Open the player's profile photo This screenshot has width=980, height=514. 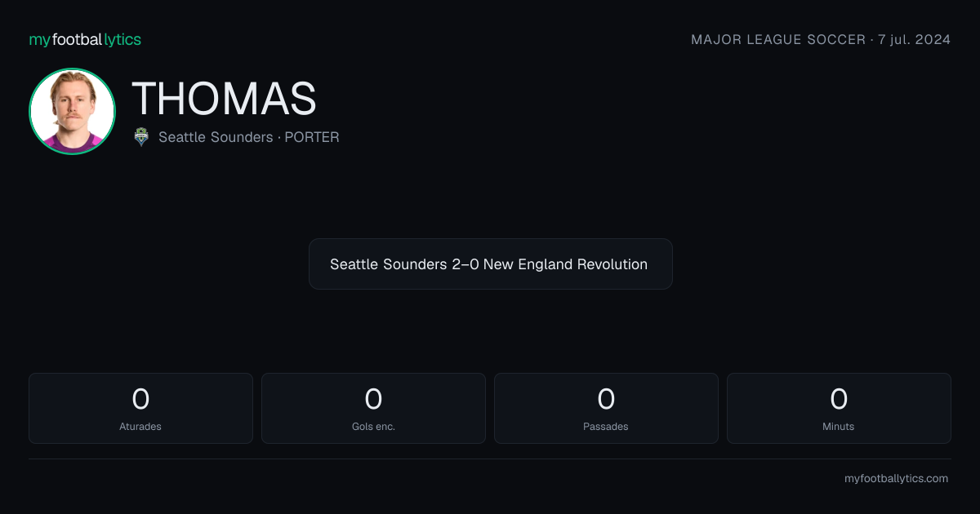(72, 111)
